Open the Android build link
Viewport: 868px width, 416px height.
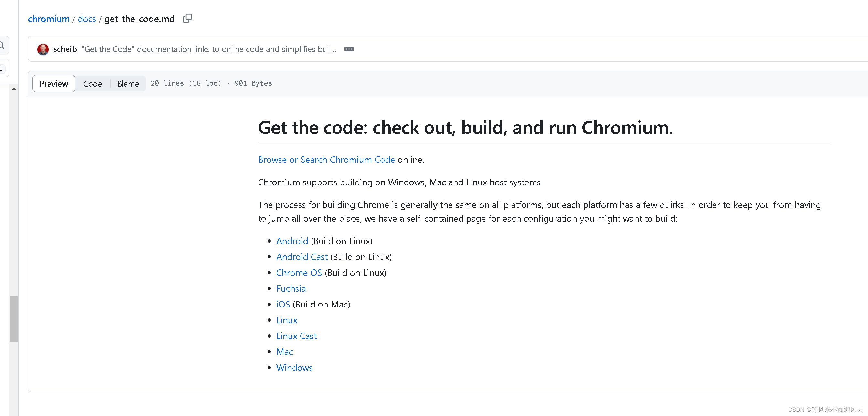(292, 241)
